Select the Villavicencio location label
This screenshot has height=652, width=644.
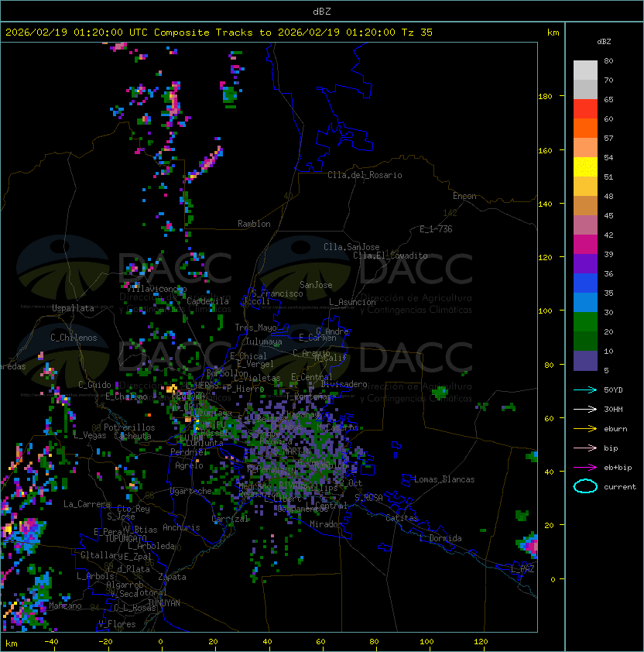coord(156,289)
